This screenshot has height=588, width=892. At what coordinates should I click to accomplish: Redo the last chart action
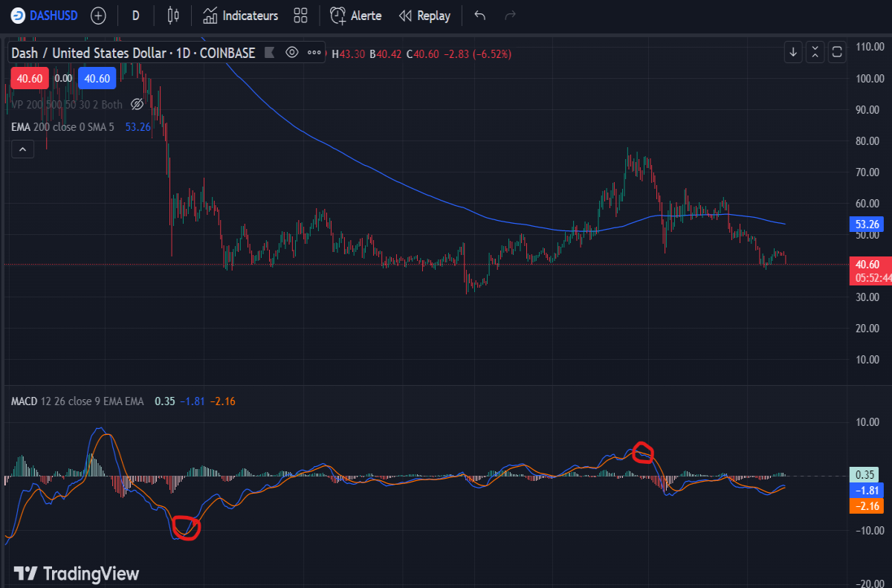pos(510,16)
